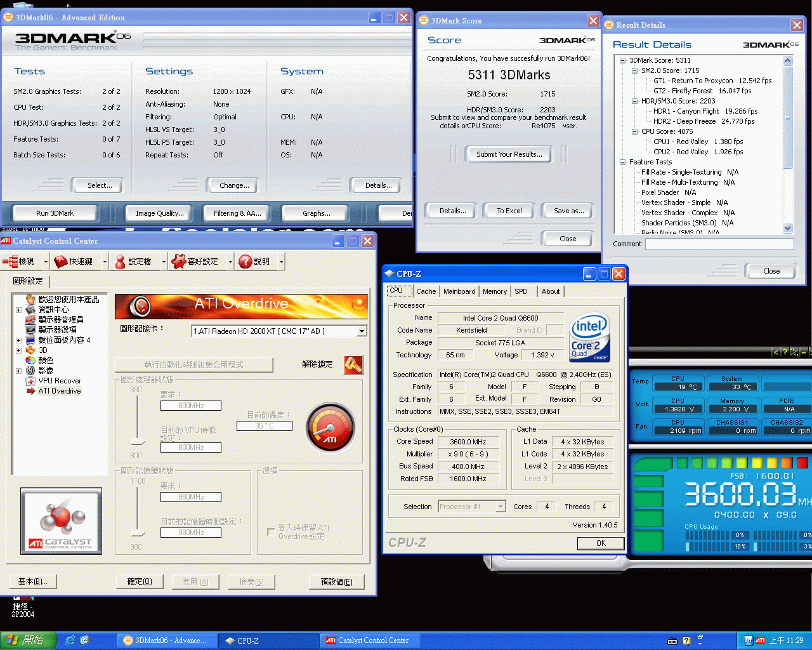
Task: Collapse the CPU Score: 4075 node
Action: coord(634,132)
